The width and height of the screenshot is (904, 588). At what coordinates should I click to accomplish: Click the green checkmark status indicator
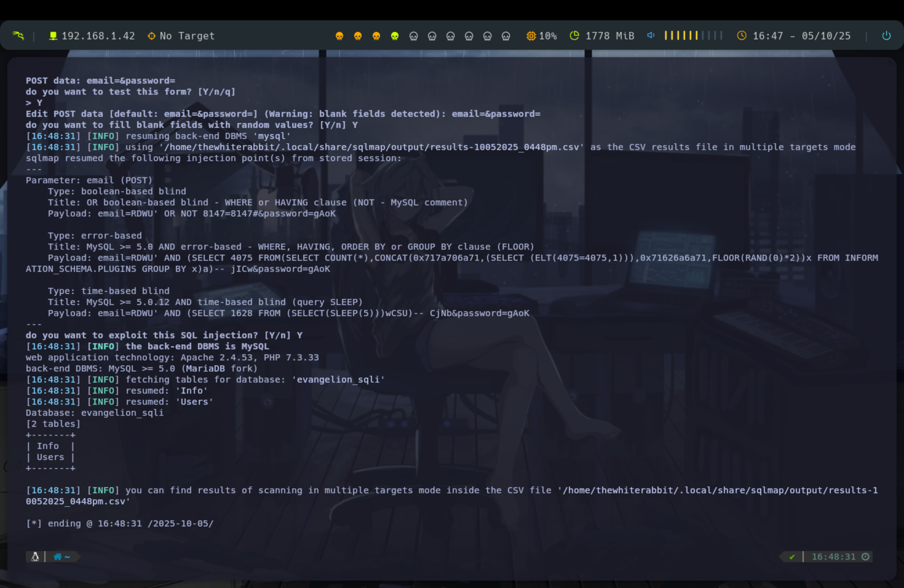tap(792, 557)
